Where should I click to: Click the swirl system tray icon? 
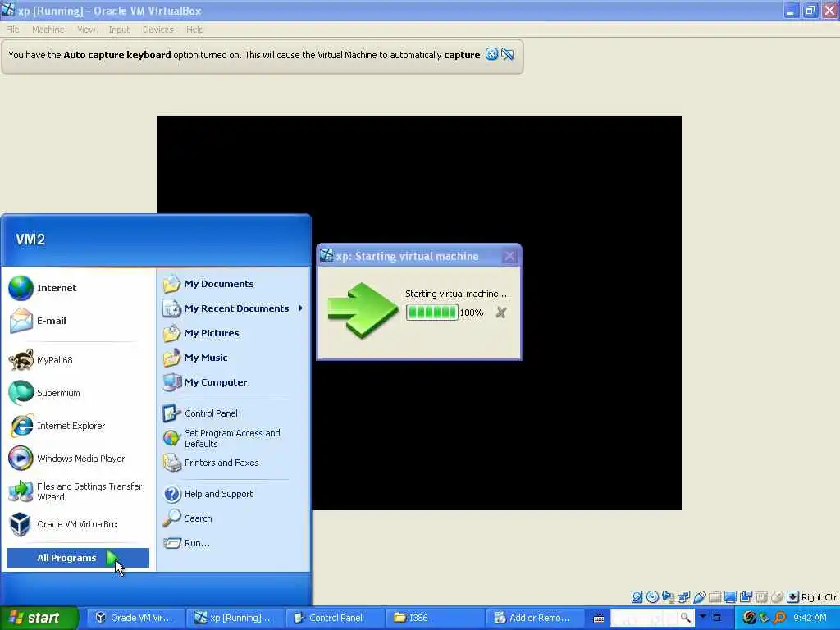[749, 618]
